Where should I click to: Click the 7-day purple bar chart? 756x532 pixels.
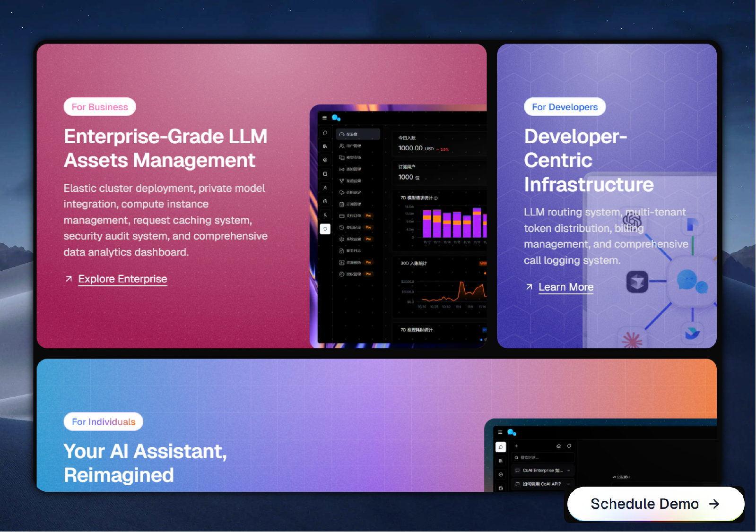(x=453, y=223)
